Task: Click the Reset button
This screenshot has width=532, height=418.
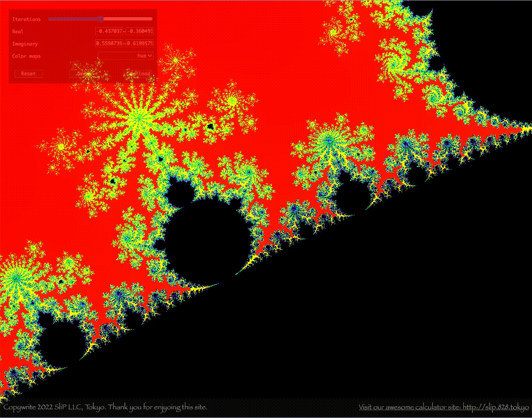Action: click(x=28, y=73)
